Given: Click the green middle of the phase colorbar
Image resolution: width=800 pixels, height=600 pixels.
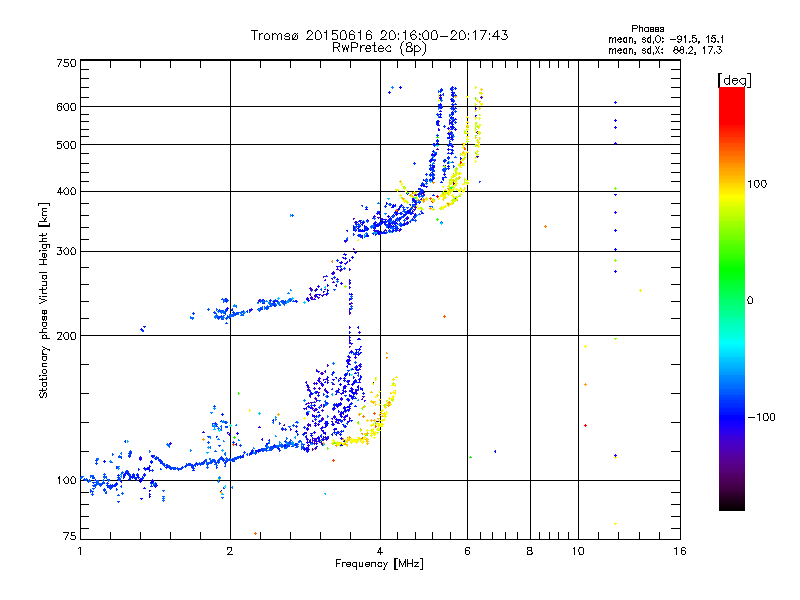Looking at the screenshot, I should 732,276.
